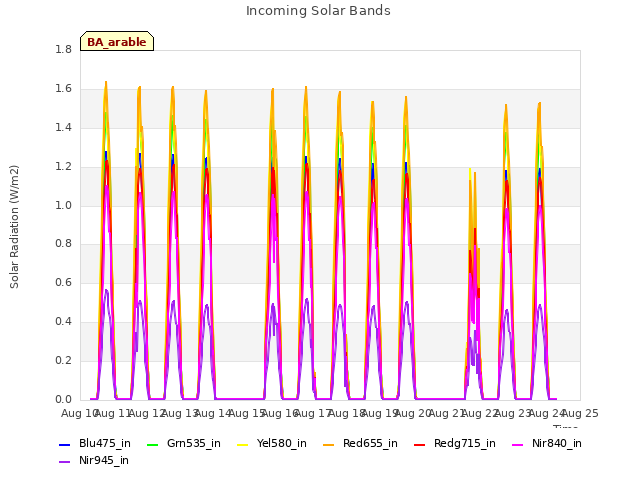640x480 pixels.
Task: Click the Aug 10 x-axis date label
Action: pyautogui.click(x=80, y=414)
